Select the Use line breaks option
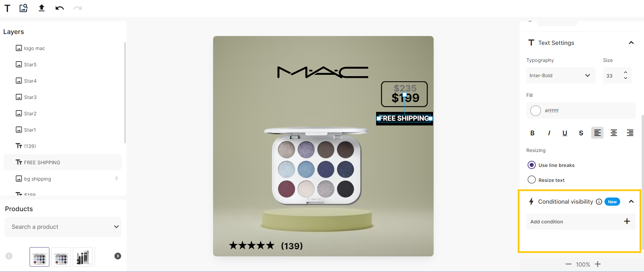This screenshot has width=644, height=272. click(x=531, y=165)
